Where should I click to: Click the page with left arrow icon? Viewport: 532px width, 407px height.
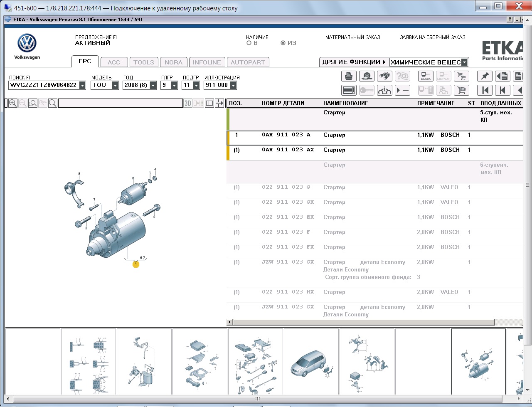(502, 76)
